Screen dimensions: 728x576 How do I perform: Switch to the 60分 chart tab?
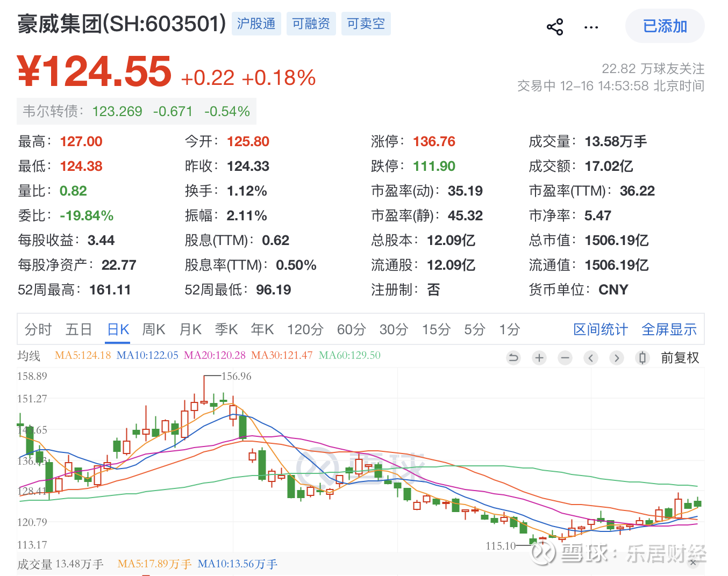click(352, 329)
